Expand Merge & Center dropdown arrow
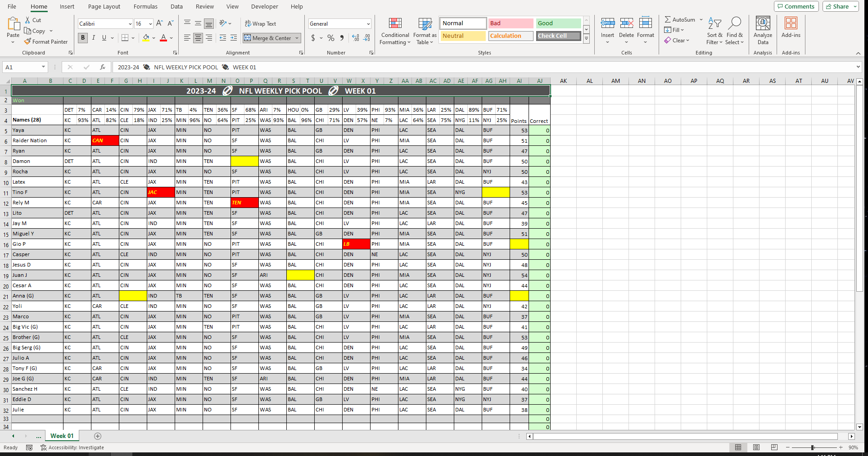The width and height of the screenshot is (868, 456). click(297, 38)
